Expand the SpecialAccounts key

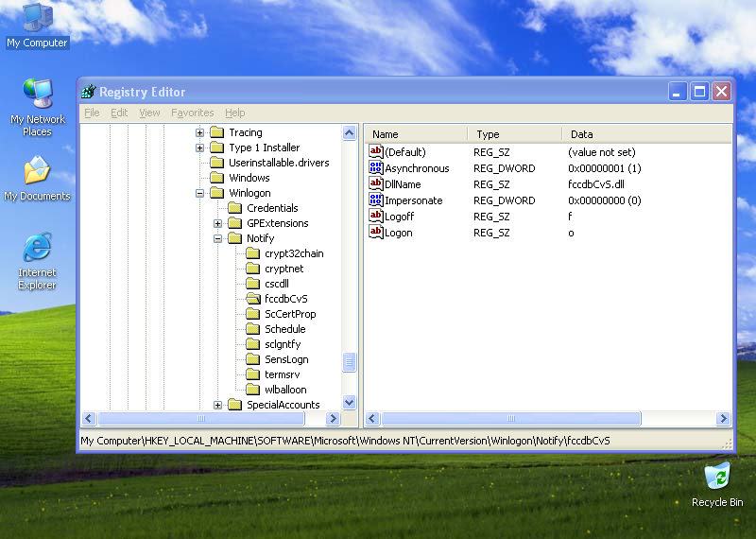218,405
